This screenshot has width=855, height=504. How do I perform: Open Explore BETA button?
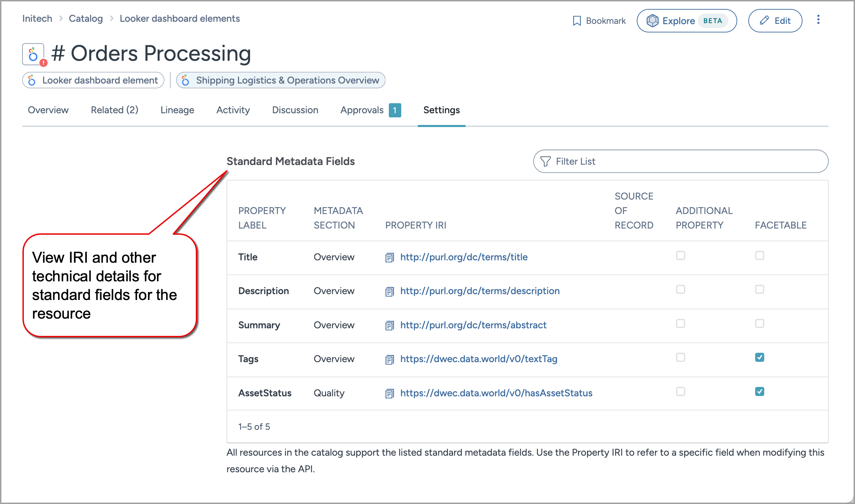[686, 21]
